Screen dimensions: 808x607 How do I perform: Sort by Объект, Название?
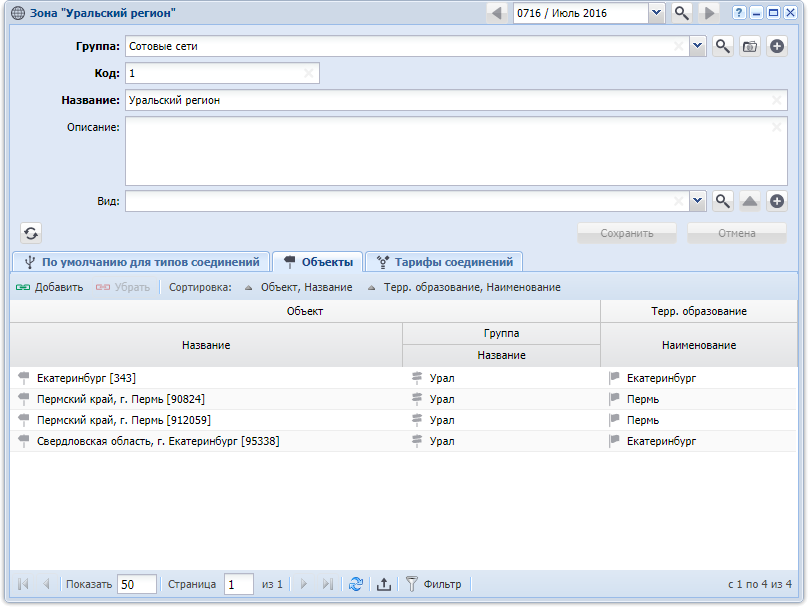pyautogui.click(x=299, y=287)
